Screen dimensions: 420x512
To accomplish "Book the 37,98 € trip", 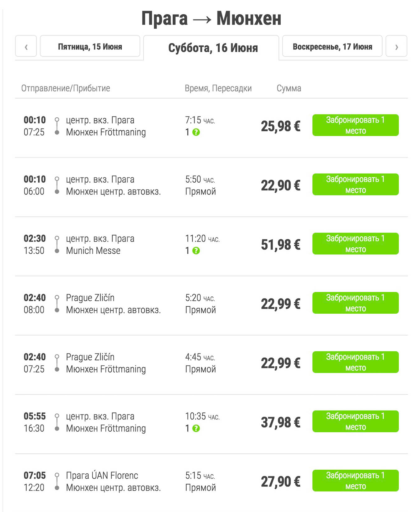I will (x=355, y=421).
